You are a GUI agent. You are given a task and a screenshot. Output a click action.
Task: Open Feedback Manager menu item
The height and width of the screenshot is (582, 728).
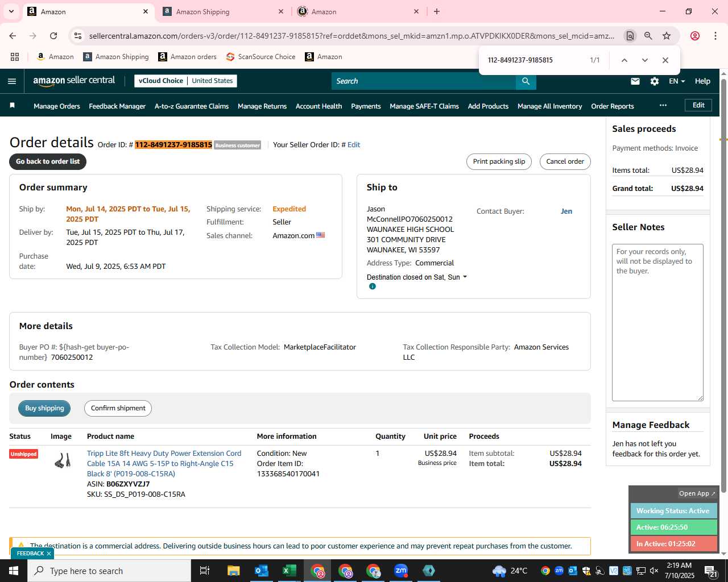pos(117,106)
